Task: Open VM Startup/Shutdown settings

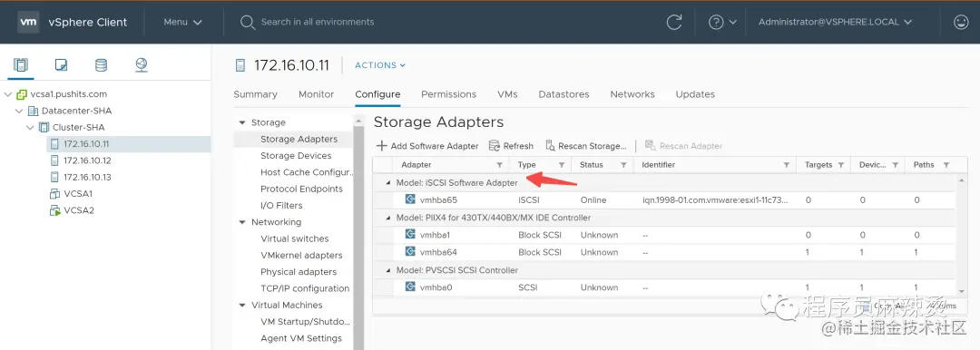Action: coord(306,322)
